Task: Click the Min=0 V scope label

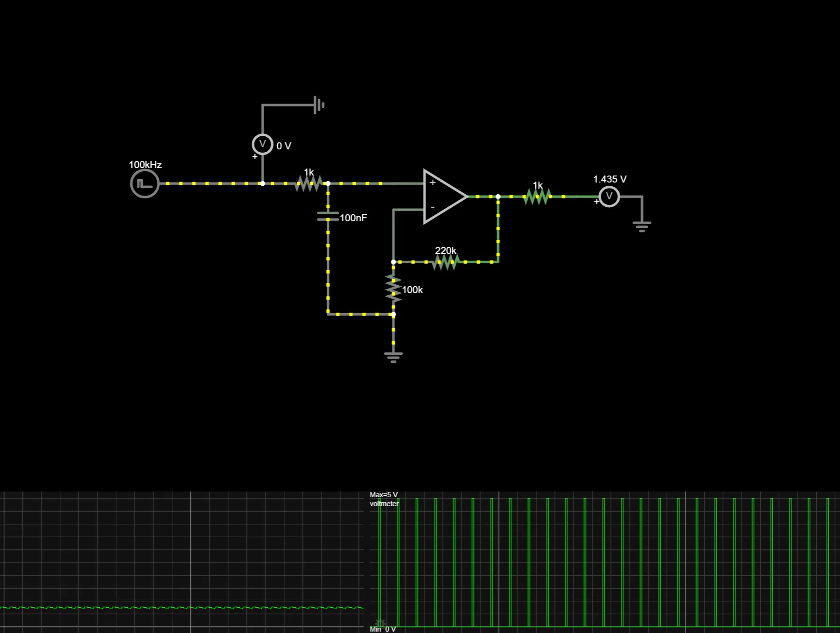Action: pyautogui.click(x=382, y=629)
